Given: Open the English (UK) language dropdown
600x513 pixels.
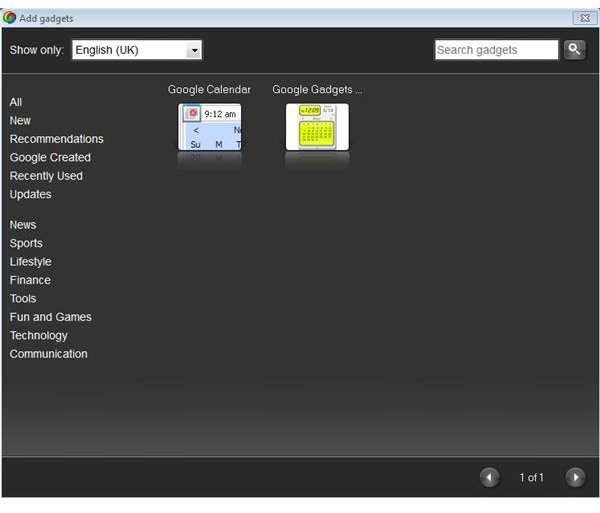Looking at the screenshot, I should (x=137, y=50).
